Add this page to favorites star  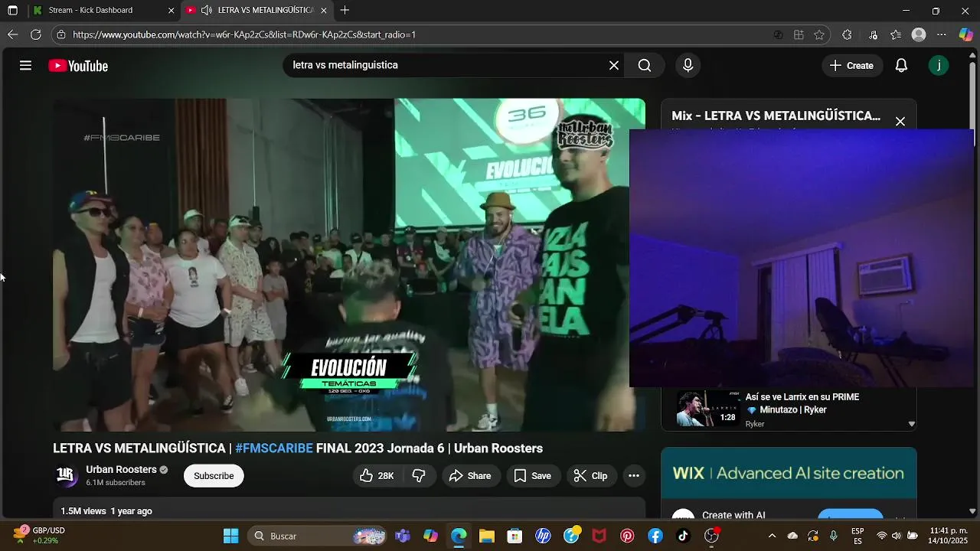point(819,34)
